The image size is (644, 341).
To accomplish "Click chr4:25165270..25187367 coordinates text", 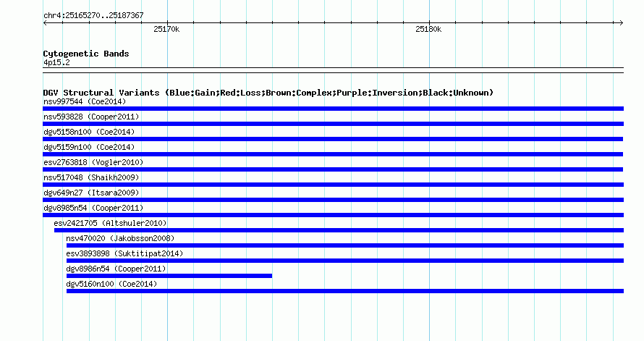I will 93,15.
